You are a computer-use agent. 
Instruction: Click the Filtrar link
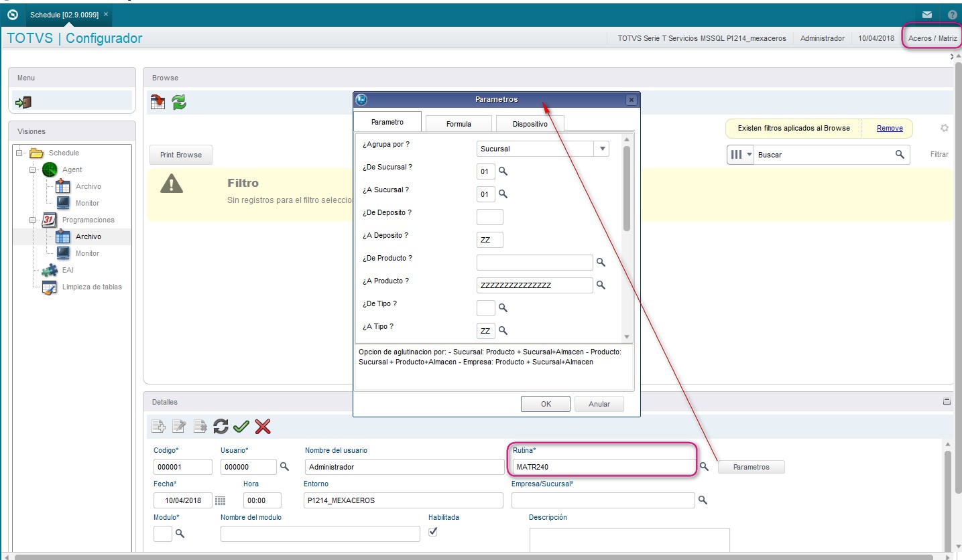point(939,154)
